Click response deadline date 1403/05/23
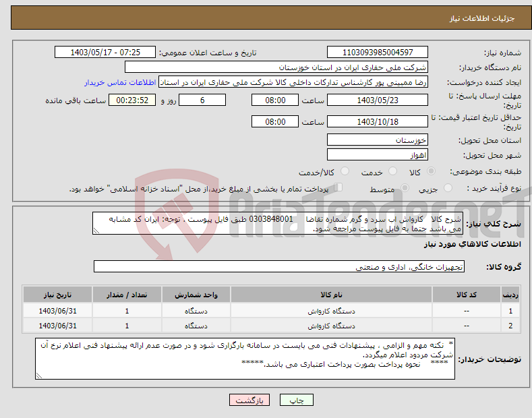Viewport: 532px width, 418px height. coord(378,100)
